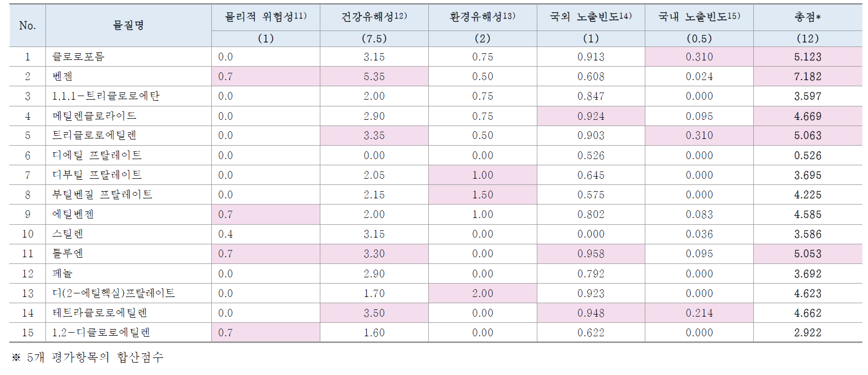Click the 건강유해성 column header
Image resolution: width=868 pixels, height=375 pixels.
[374, 17]
